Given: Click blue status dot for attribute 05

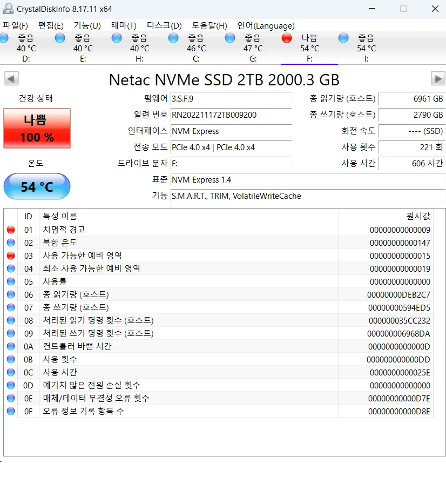Looking at the screenshot, I should coord(11,281).
